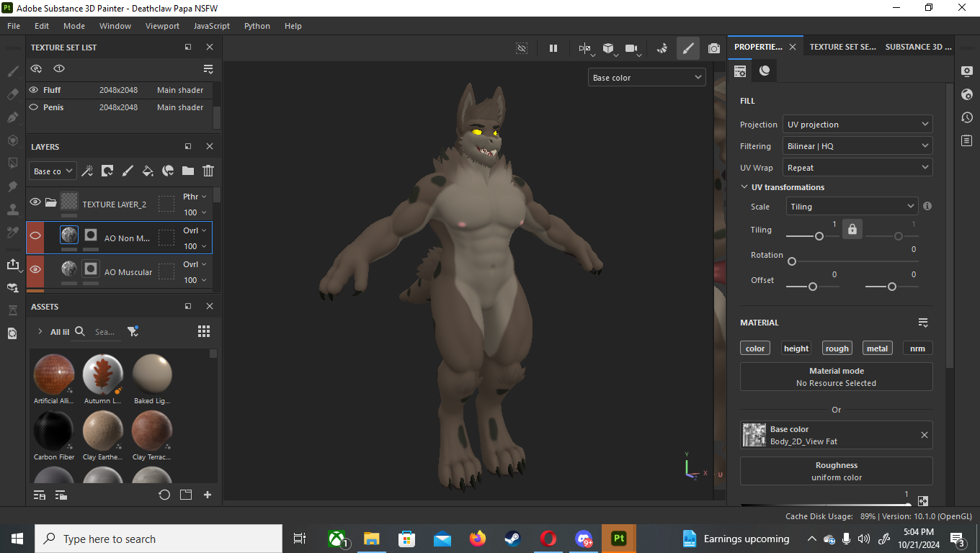Hide the Fluff texture set
The image size is (980, 553).
coord(33,90)
